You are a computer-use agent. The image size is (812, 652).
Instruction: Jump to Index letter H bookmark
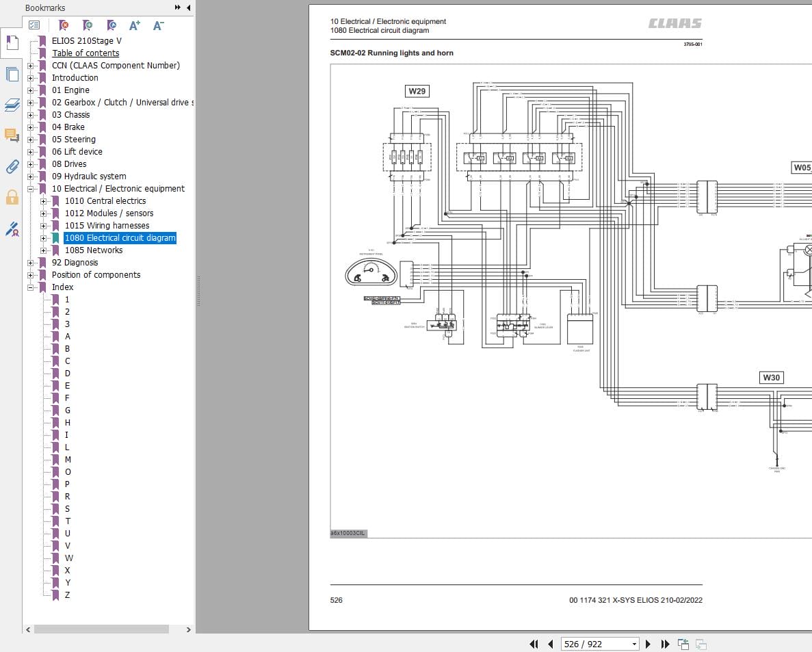pyautogui.click(x=67, y=423)
